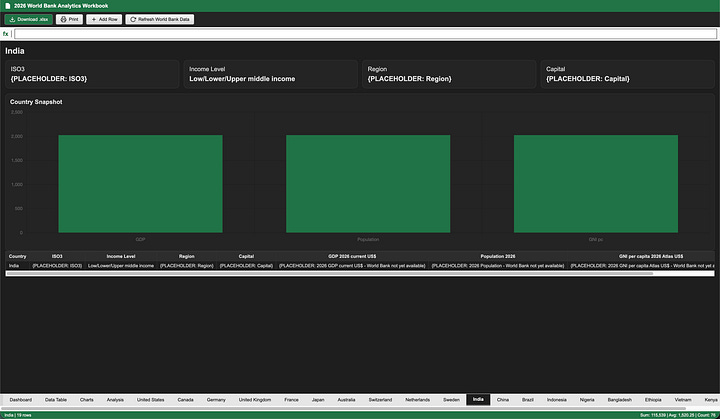Go to the Analysis tab
This screenshot has height=419, width=720.
tap(115, 400)
